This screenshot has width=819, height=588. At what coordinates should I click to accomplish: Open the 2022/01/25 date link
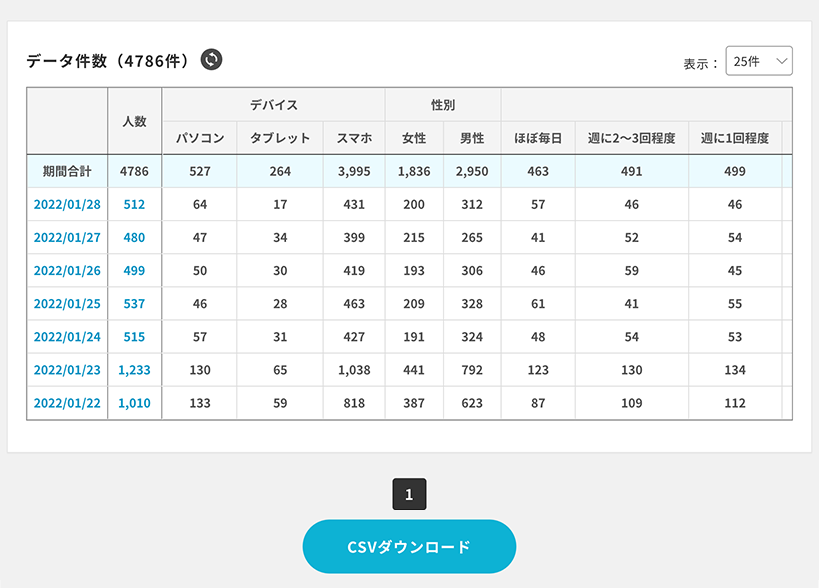[x=66, y=303]
